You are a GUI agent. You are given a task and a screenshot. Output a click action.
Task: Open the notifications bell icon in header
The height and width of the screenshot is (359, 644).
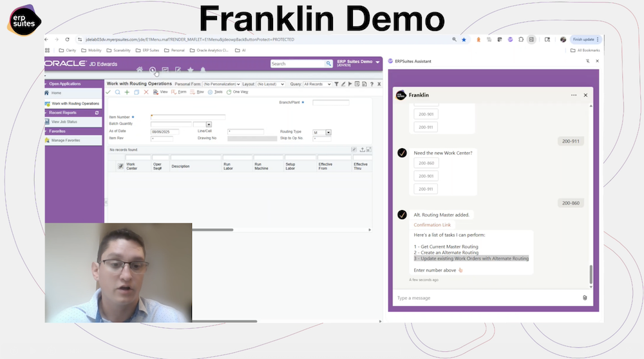tap(203, 70)
